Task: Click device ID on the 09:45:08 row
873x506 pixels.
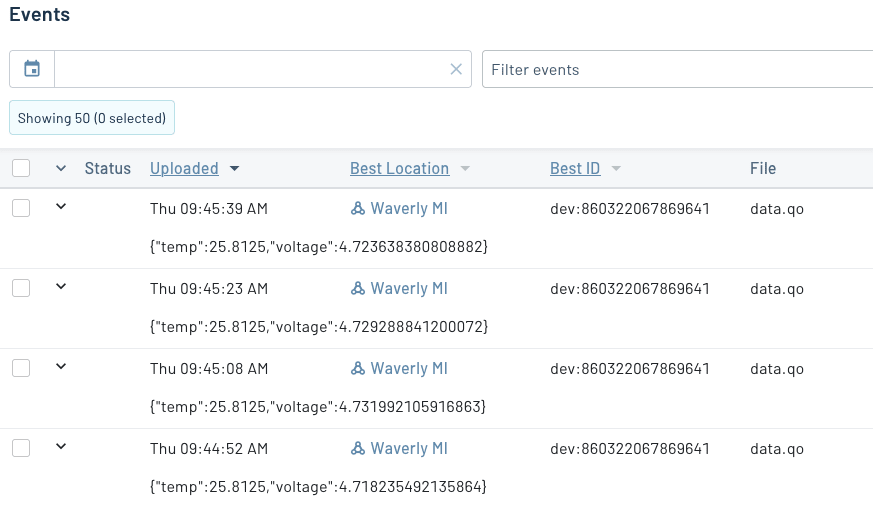Action: (630, 369)
